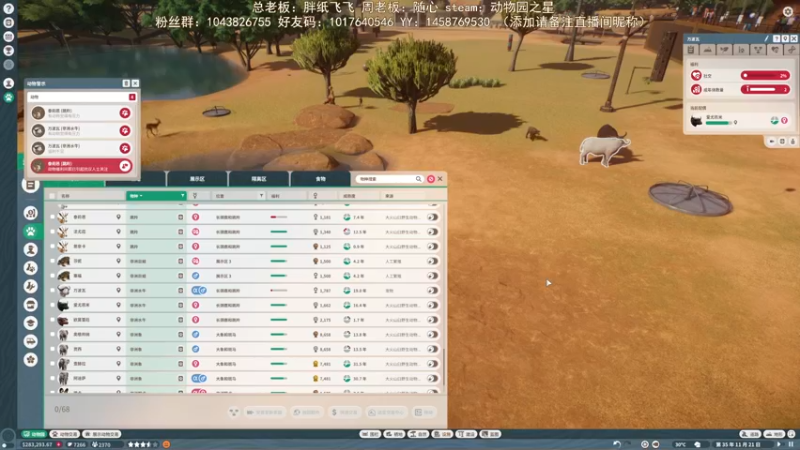Sort by the gender symbol column header
800x450 pixels.
195,196
